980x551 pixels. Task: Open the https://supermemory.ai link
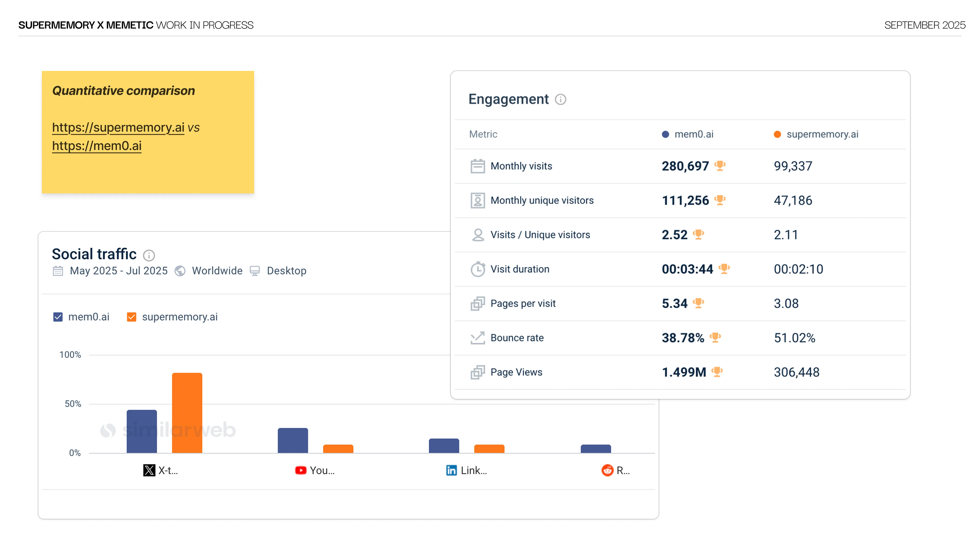click(118, 127)
